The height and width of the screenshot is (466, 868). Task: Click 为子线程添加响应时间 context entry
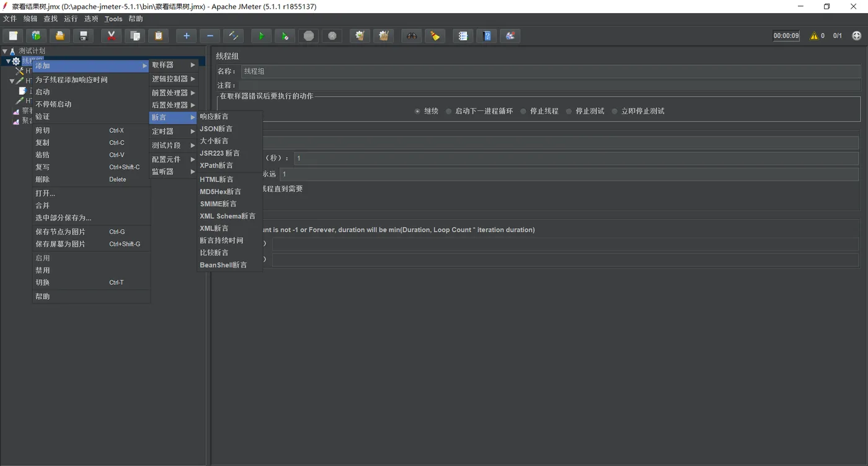pyautogui.click(x=91, y=79)
